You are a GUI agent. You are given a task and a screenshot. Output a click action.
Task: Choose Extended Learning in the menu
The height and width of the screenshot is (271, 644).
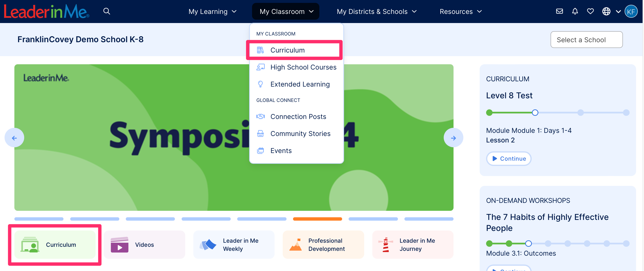tap(300, 84)
